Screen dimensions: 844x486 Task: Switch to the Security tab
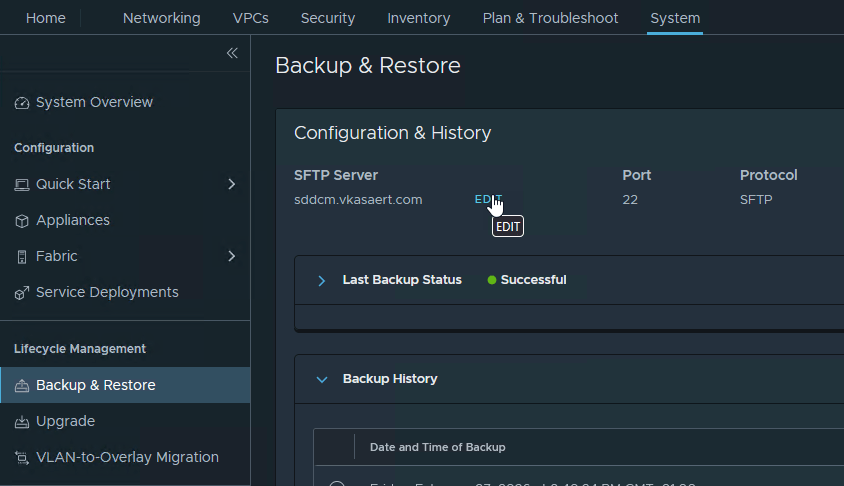pos(328,18)
